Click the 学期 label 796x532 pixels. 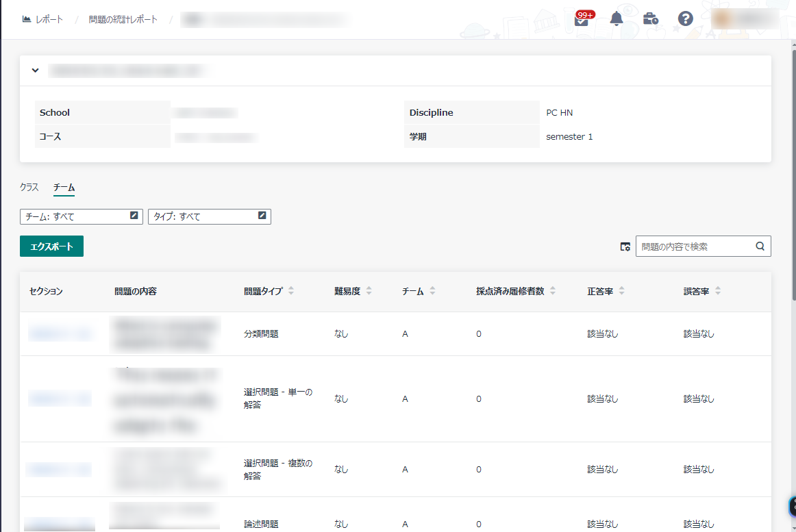[419, 136]
